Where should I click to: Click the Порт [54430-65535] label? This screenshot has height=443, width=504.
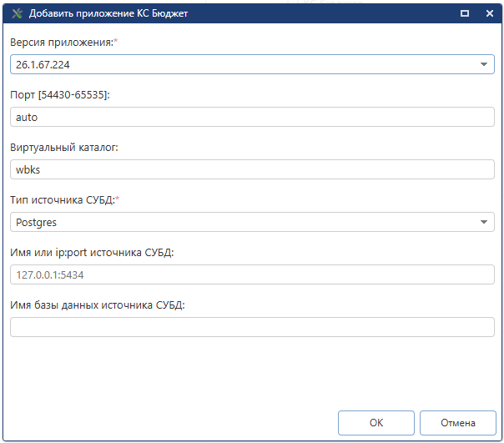[x=60, y=95]
